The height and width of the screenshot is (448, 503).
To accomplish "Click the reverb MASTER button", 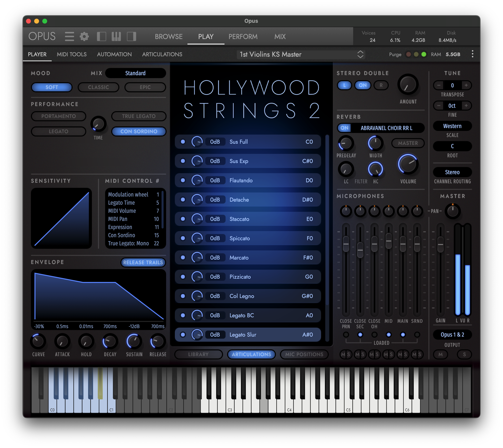I will (x=408, y=143).
